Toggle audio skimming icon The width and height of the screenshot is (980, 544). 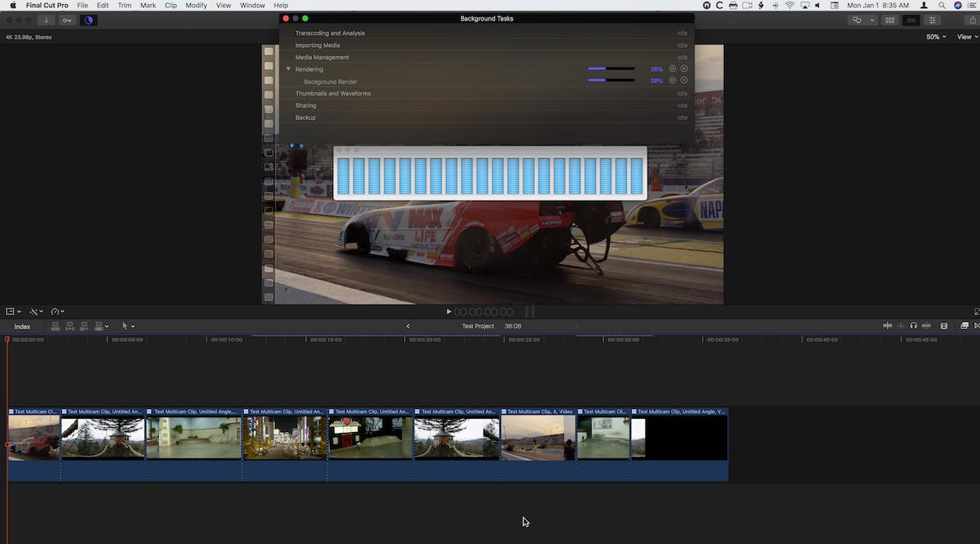901,326
